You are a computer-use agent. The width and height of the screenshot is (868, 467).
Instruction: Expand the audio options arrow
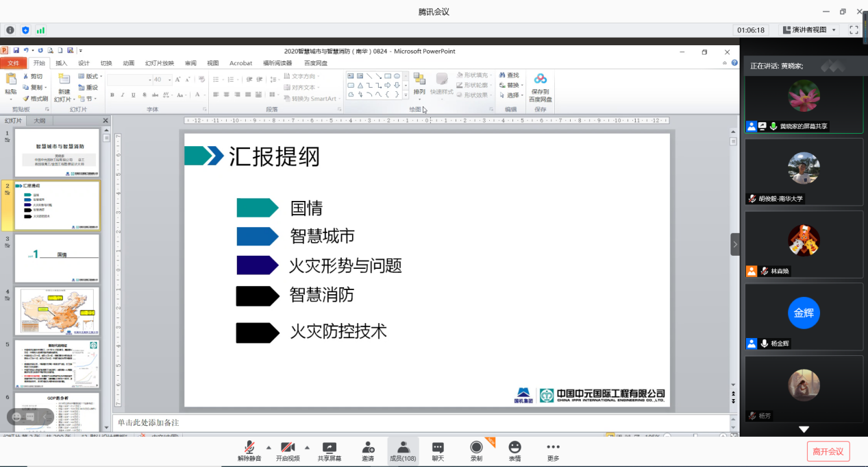point(269,446)
